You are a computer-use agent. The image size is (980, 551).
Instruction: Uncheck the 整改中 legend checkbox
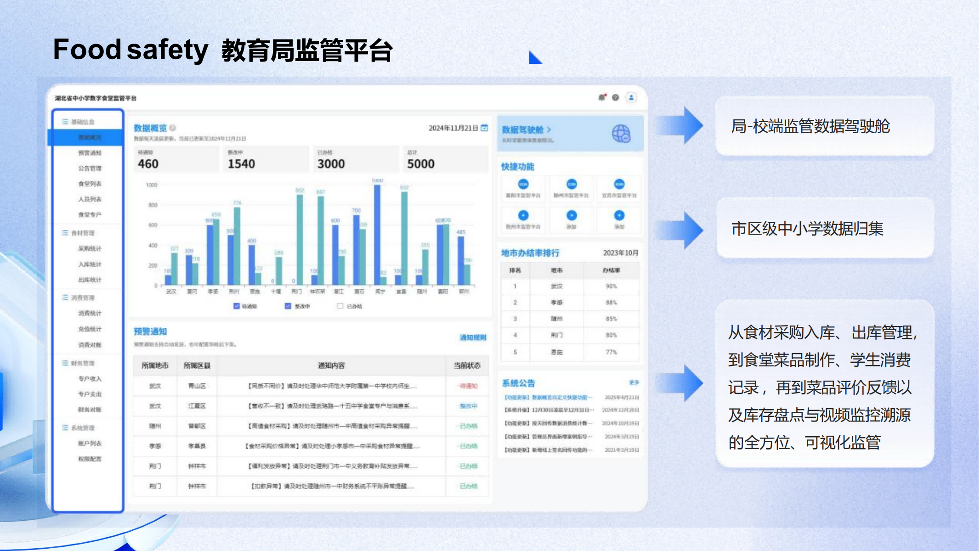click(288, 306)
